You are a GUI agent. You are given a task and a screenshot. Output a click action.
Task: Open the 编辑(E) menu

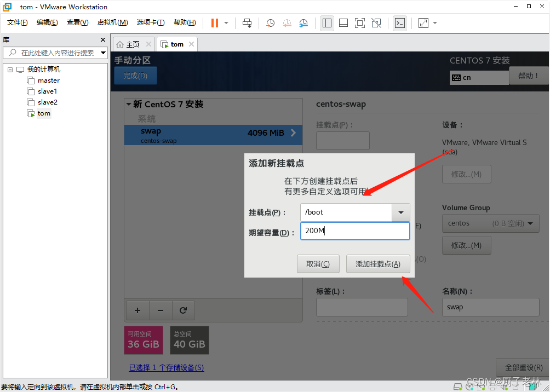click(47, 22)
